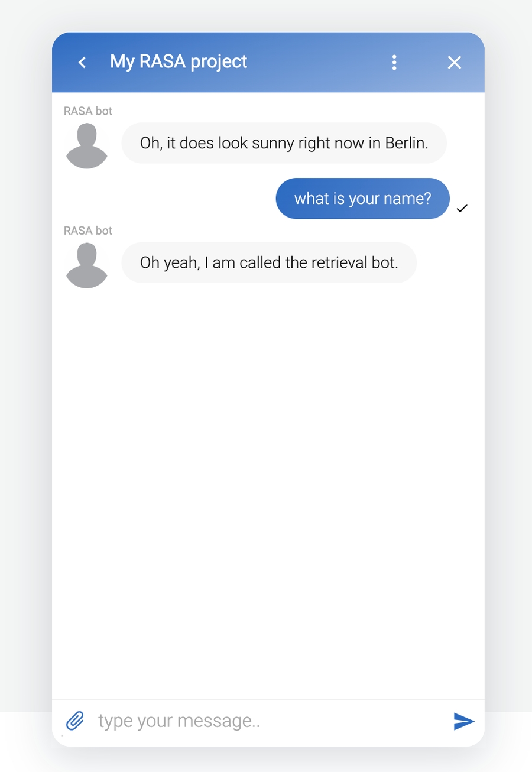Click the bot avatar beside the retrieval bot reply

(x=87, y=265)
